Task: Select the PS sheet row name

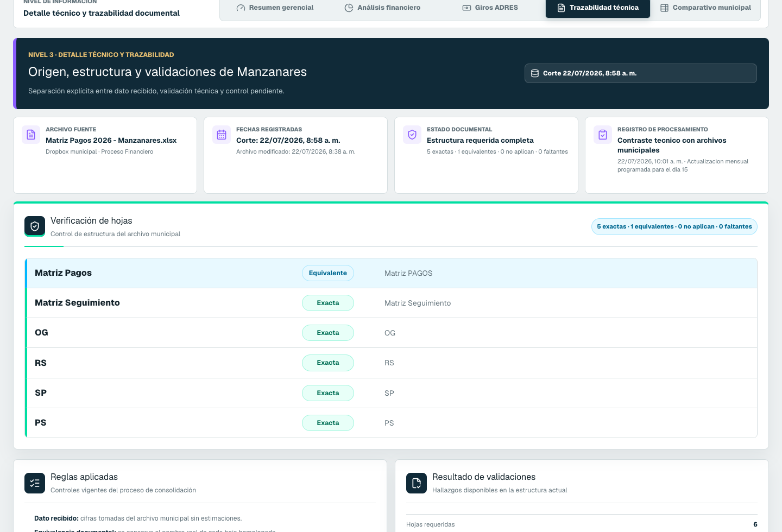Action: [x=41, y=423]
